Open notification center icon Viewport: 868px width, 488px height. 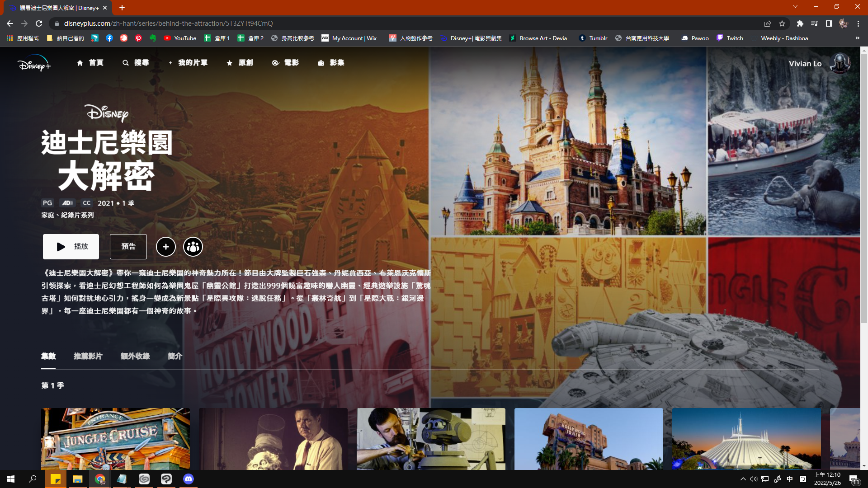click(x=854, y=479)
